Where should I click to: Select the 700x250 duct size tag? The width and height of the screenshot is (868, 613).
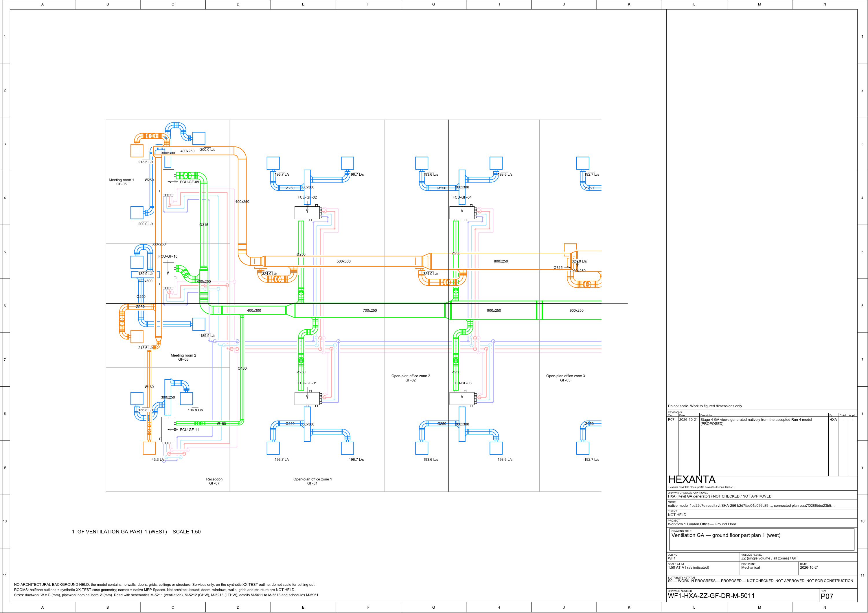point(370,311)
